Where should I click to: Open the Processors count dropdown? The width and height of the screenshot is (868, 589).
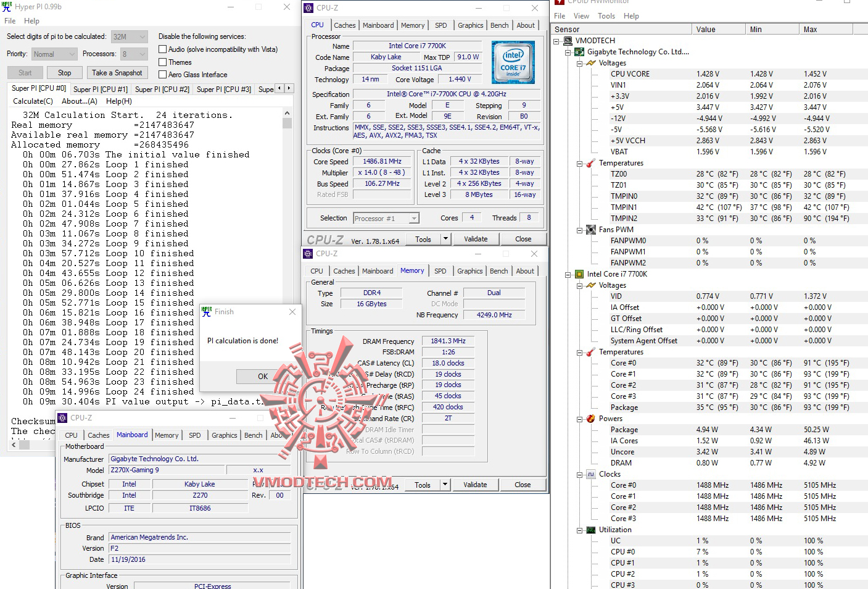[x=134, y=54]
